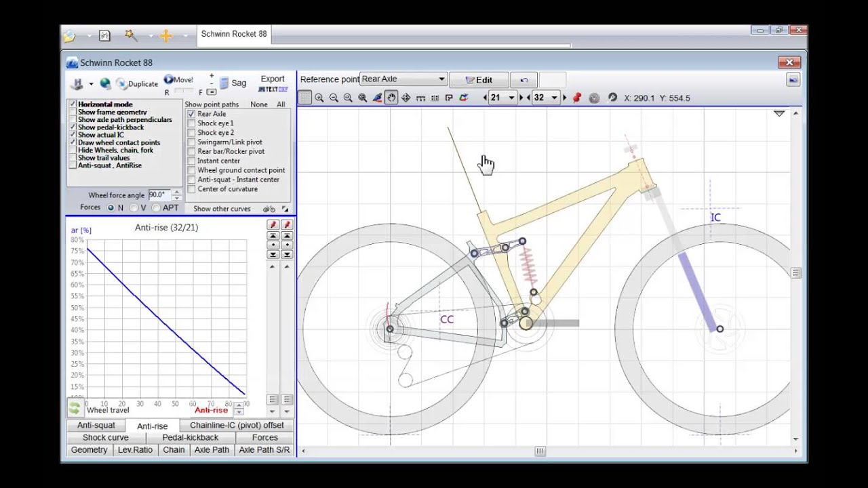868x488 pixels.
Task: Uncheck Show actual IC
Action: click(x=73, y=135)
